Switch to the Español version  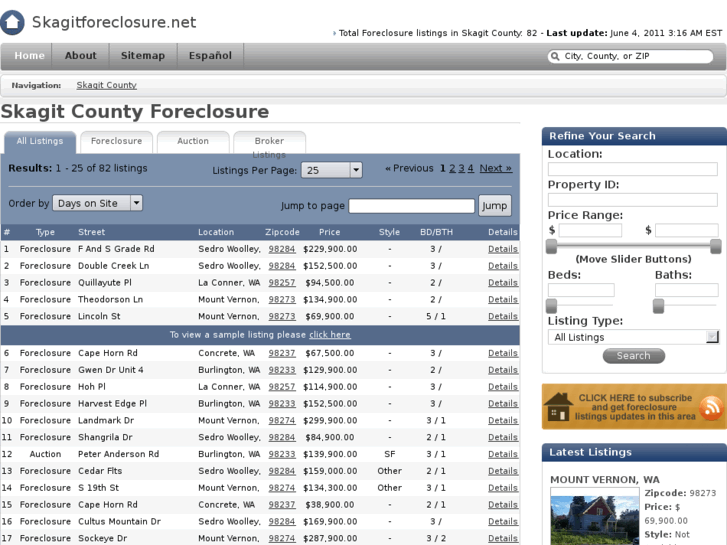[210, 56]
